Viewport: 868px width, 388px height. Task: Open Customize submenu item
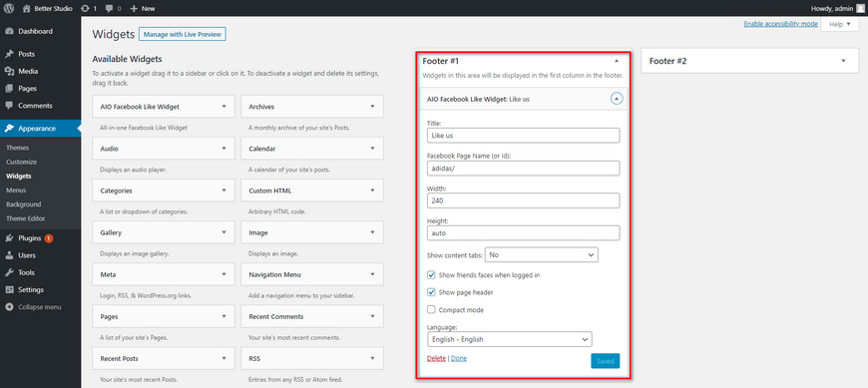click(22, 163)
